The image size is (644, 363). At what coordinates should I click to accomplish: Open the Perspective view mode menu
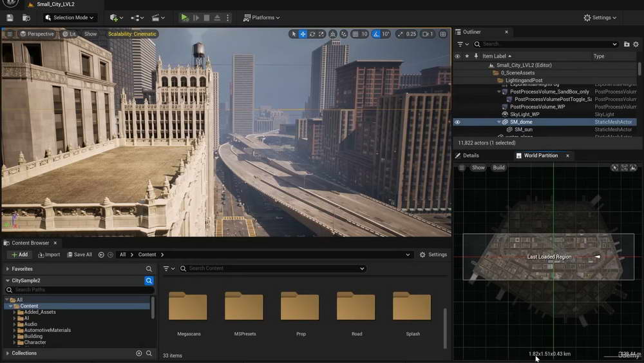(x=37, y=34)
